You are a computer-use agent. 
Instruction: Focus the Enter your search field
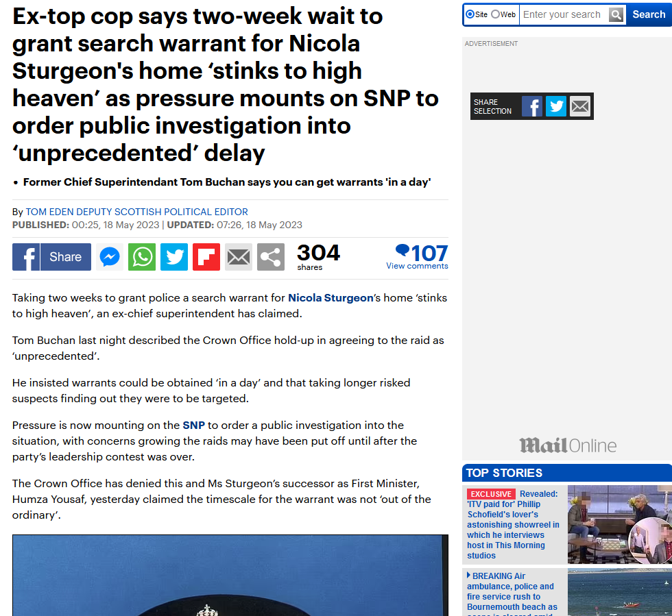click(564, 14)
